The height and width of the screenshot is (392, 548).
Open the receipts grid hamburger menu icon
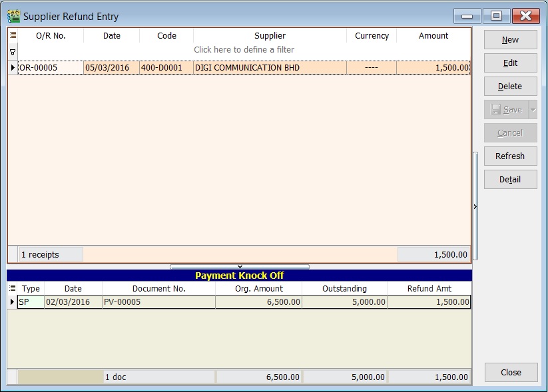click(x=13, y=35)
